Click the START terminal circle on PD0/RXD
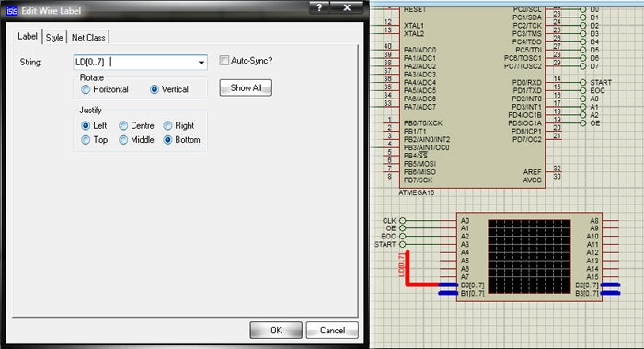Screen dimensions: 644x349 pos(582,82)
